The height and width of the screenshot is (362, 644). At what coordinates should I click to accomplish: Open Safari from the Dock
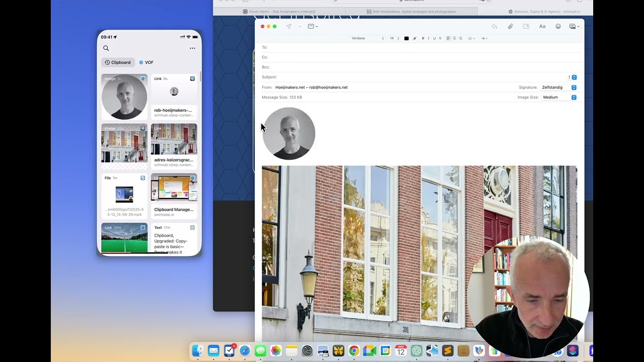245,350
